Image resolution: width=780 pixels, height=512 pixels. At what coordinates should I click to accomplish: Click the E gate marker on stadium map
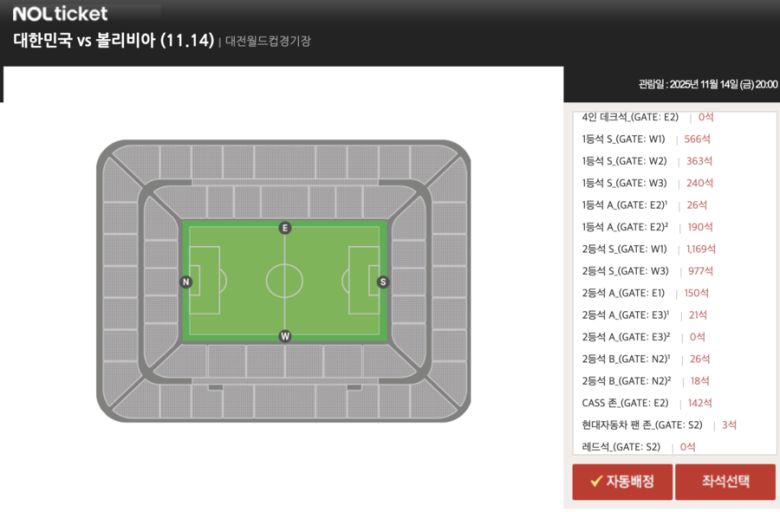tap(285, 228)
